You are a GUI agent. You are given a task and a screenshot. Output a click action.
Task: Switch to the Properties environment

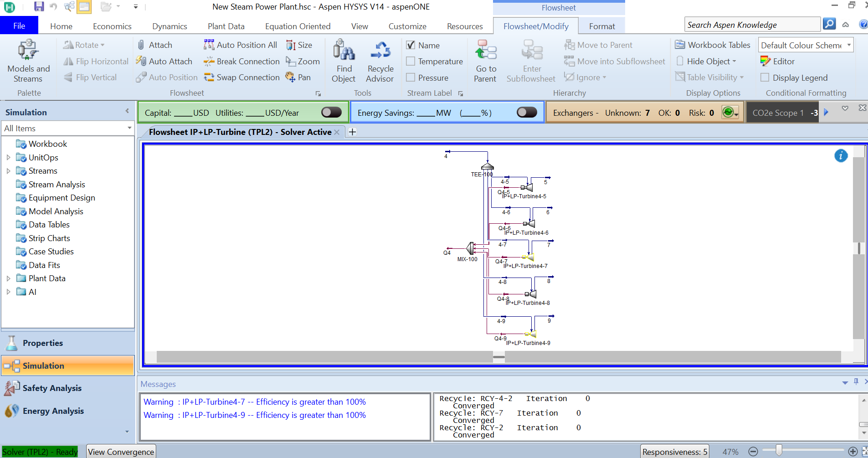pos(43,343)
